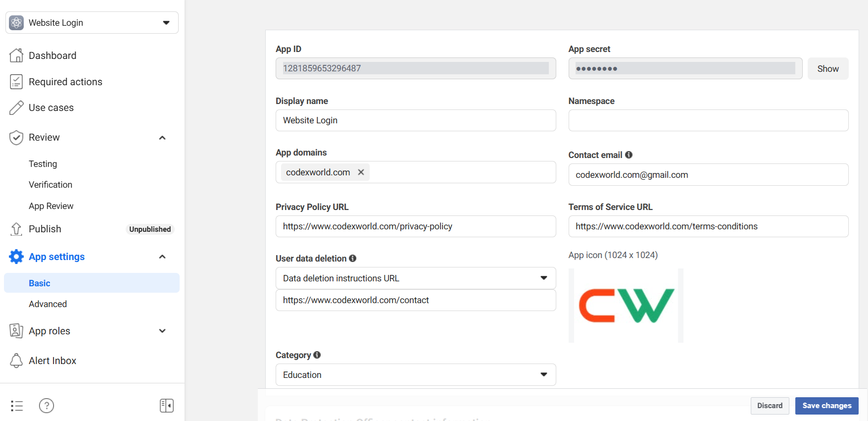
Task: Open the App Review menu item
Action: 51,206
